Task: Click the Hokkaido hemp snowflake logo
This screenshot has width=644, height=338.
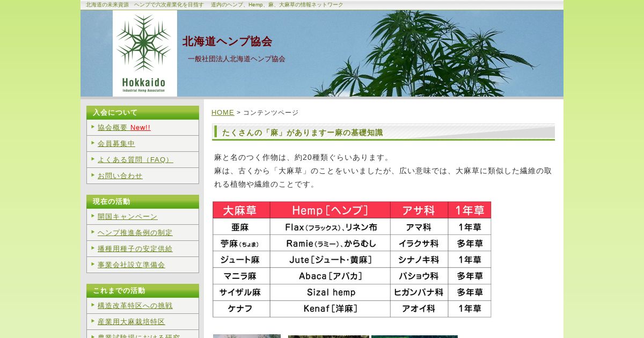Action: (144, 54)
